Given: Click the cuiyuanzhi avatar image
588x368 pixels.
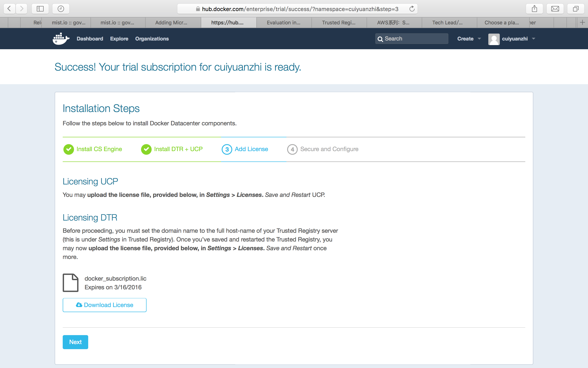Looking at the screenshot, I should [494, 39].
